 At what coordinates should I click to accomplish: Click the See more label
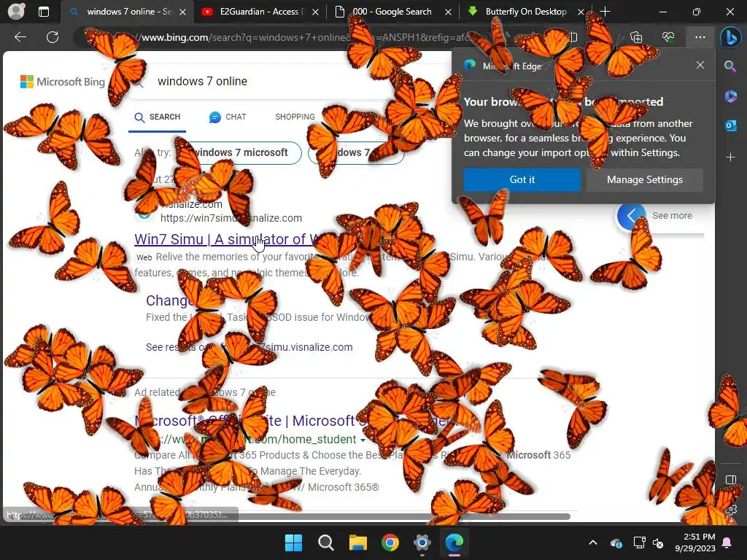672,216
